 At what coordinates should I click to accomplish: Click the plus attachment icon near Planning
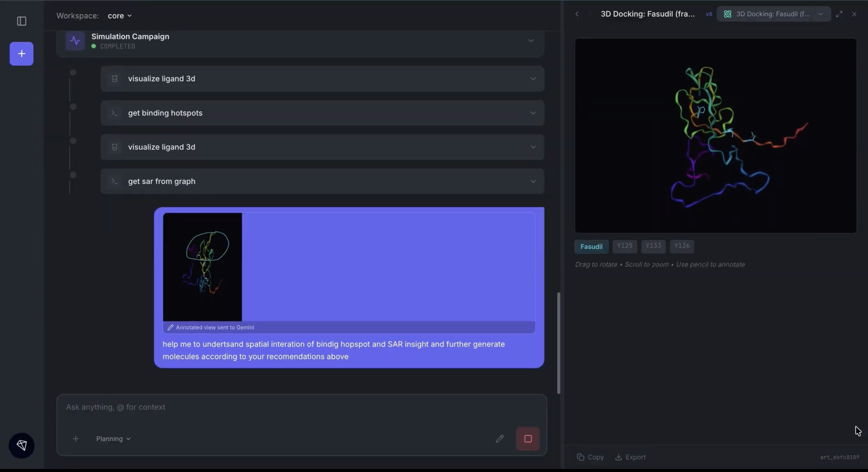[x=75, y=439]
